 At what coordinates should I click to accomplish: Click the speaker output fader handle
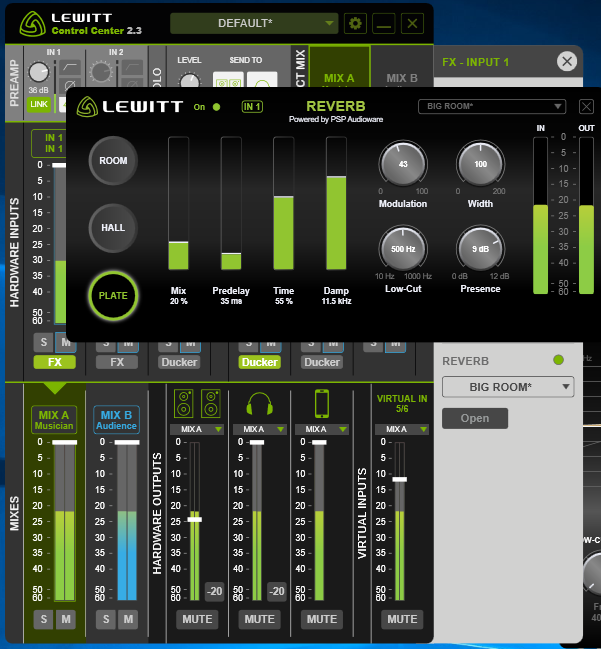coord(195,519)
